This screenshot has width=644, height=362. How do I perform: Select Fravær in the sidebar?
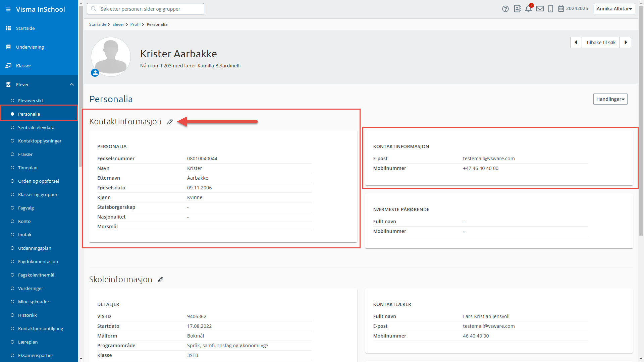(x=25, y=154)
